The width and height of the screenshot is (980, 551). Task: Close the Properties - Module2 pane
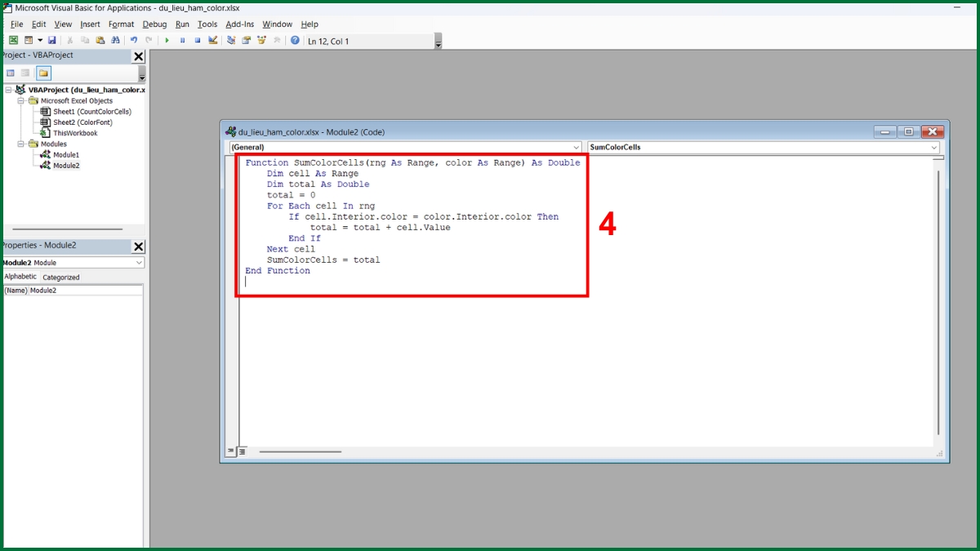point(138,247)
